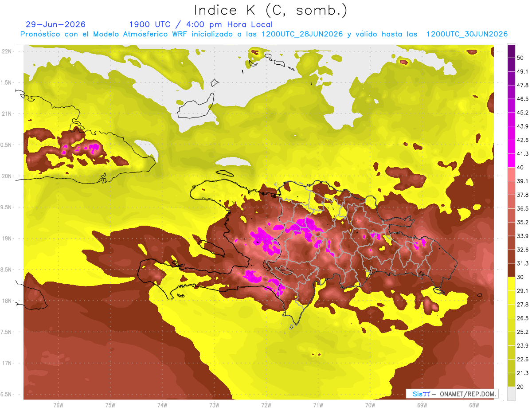Click the title 'Indice K (C, somb.)'

click(x=271, y=11)
